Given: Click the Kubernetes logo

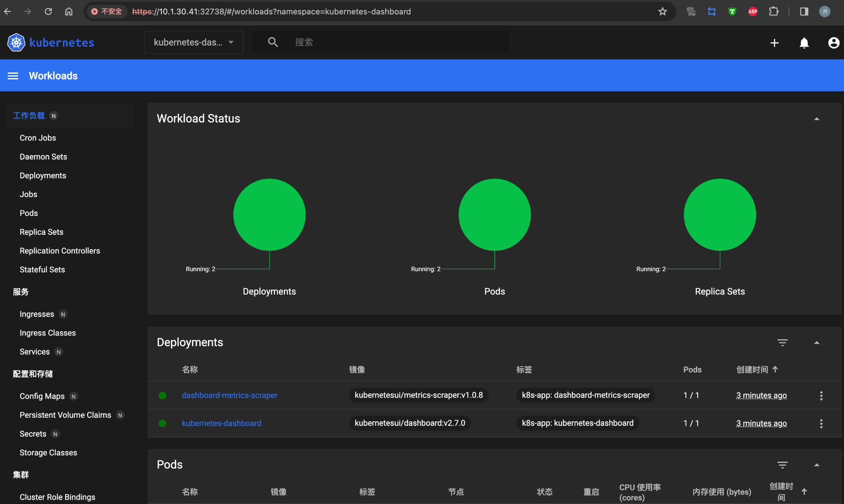Looking at the screenshot, I should tap(16, 42).
